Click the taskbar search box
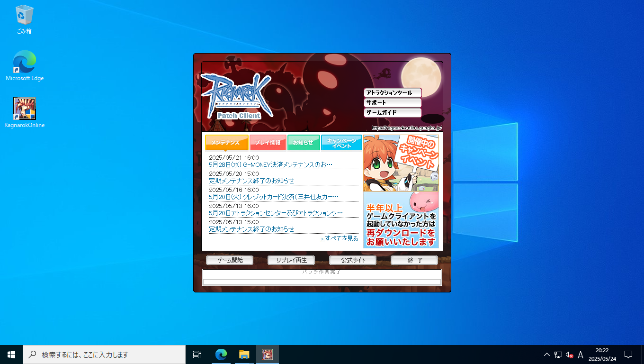Image resolution: width=644 pixels, height=364 pixels. 104,355
